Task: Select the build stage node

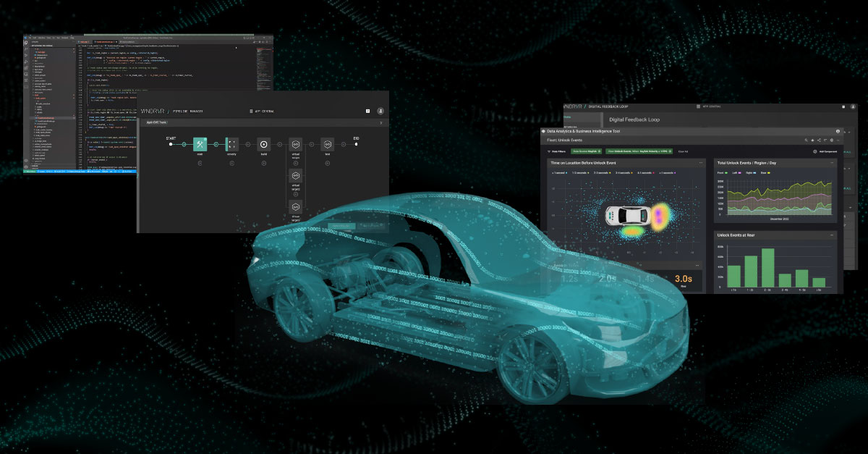Action: (264, 144)
